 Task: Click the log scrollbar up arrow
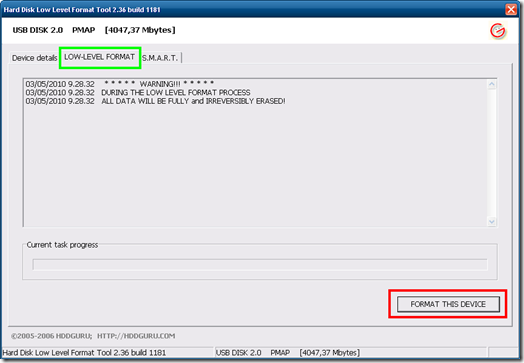(491, 84)
